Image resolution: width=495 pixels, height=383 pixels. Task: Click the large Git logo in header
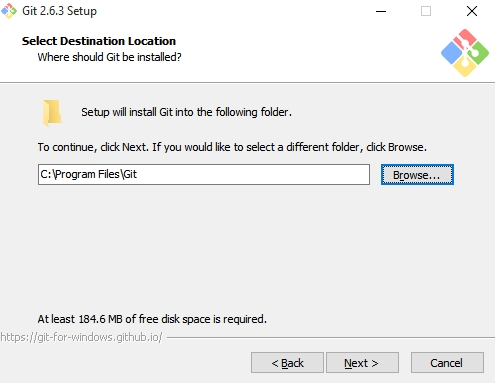(x=465, y=53)
